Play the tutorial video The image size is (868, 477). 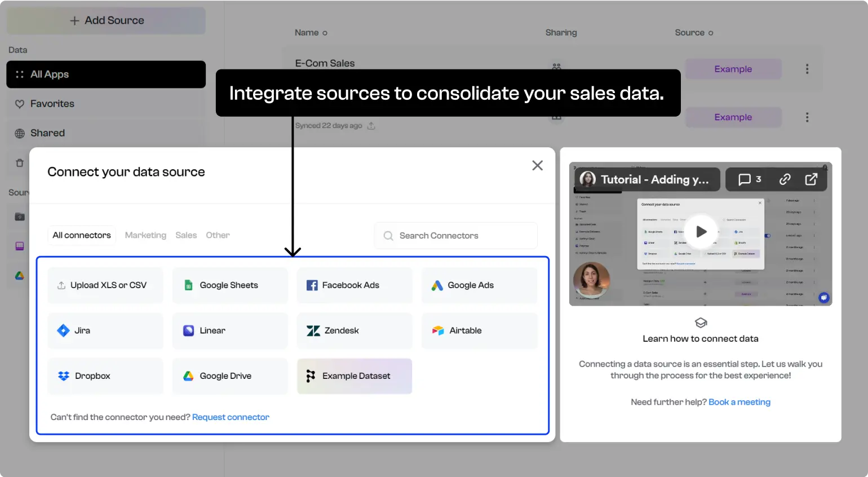[x=701, y=231]
